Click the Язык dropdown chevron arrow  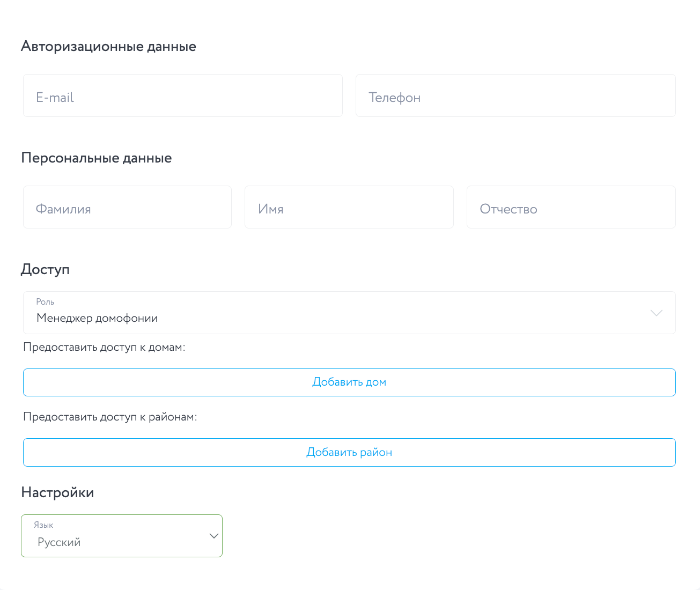click(x=213, y=536)
